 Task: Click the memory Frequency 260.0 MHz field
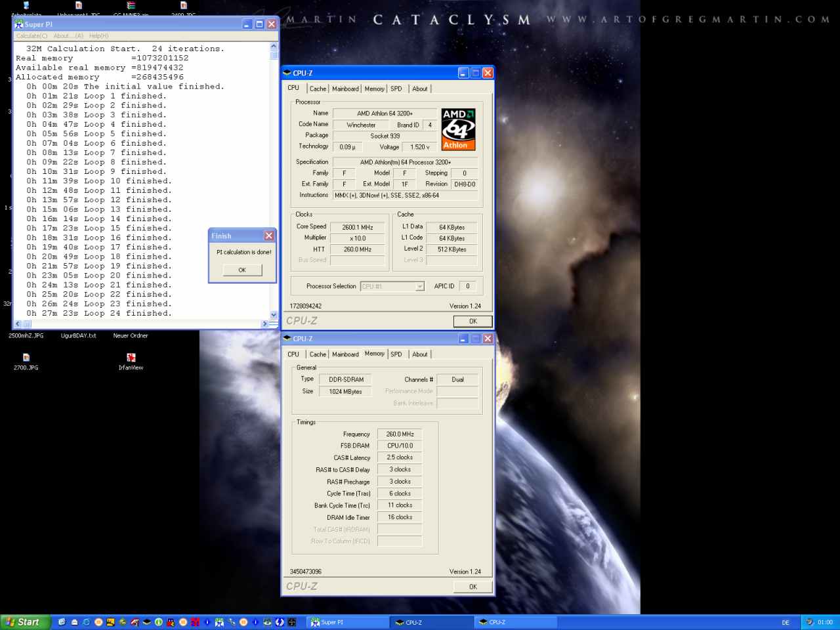tap(400, 434)
